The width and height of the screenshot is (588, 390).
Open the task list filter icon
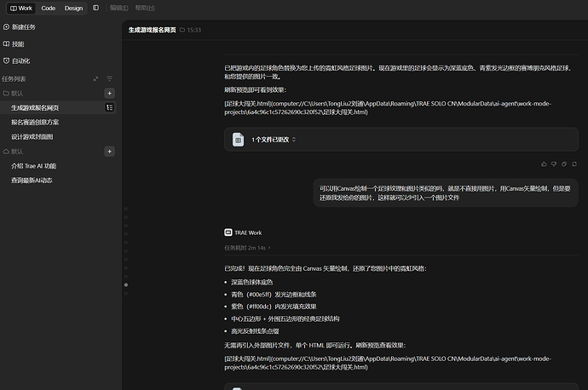pyautogui.click(x=109, y=78)
